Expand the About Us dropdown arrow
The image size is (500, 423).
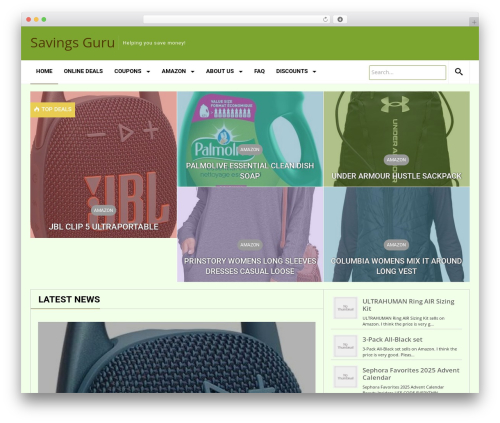[241, 72]
